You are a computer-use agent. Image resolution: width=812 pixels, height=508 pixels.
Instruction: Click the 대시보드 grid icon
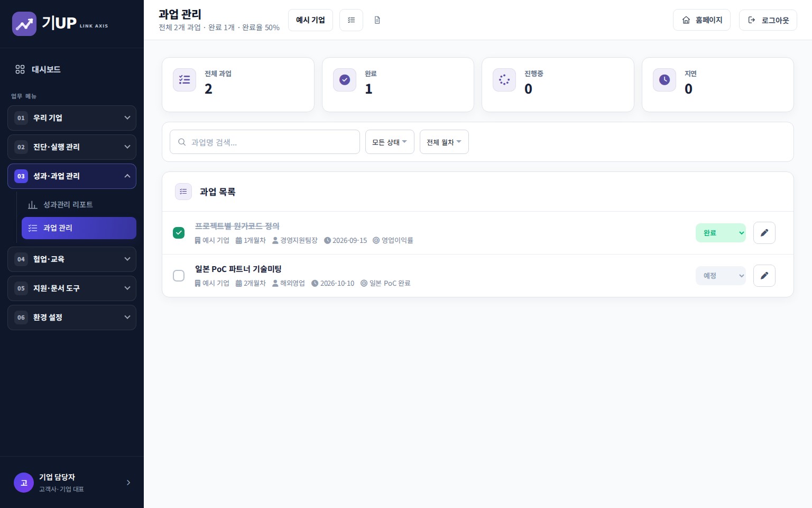(x=20, y=69)
